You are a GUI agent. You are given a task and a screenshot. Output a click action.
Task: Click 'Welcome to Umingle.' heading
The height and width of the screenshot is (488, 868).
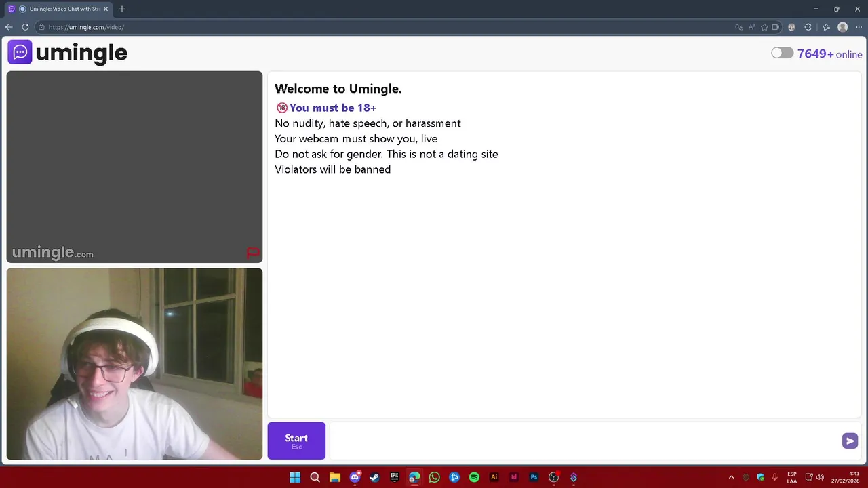pyautogui.click(x=338, y=89)
